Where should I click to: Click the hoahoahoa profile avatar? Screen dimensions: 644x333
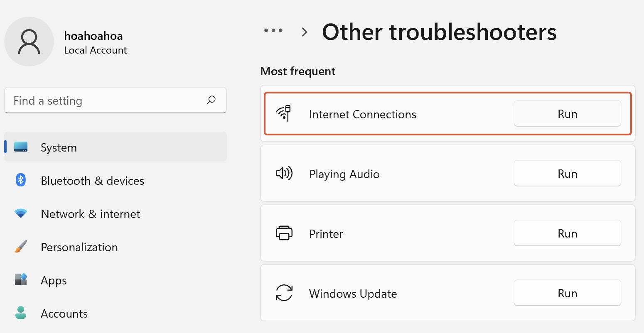click(29, 42)
